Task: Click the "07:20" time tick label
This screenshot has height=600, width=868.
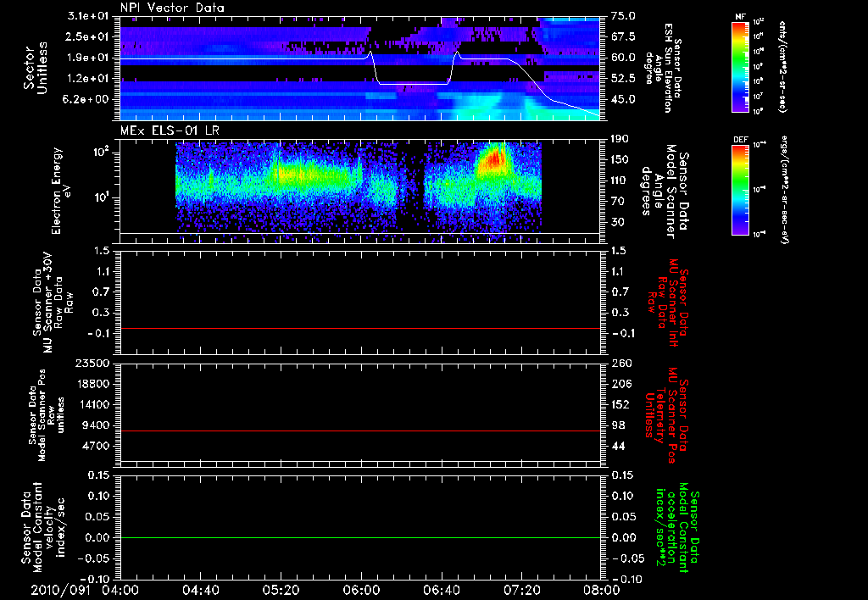Action: tap(521, 590)
